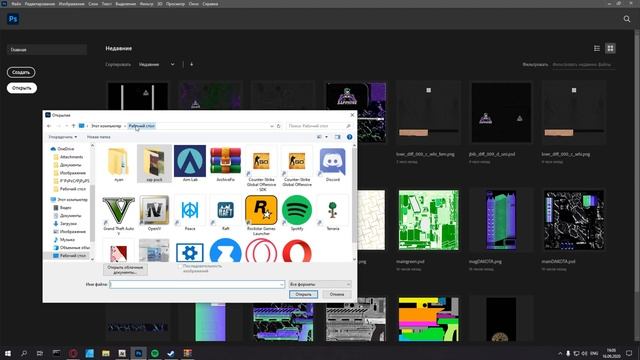Select the red Opera browser icon
The image size is (640, 360).
click(x=297, y=251)
